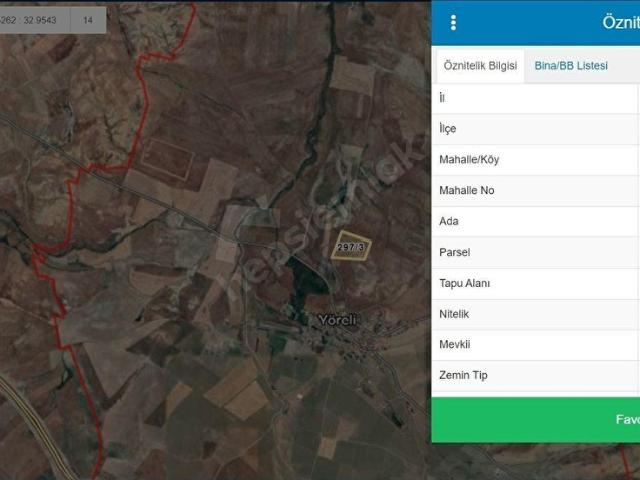Select the İl attribute row
Viewport: 640px width, 480px height.
pos(536,98)
